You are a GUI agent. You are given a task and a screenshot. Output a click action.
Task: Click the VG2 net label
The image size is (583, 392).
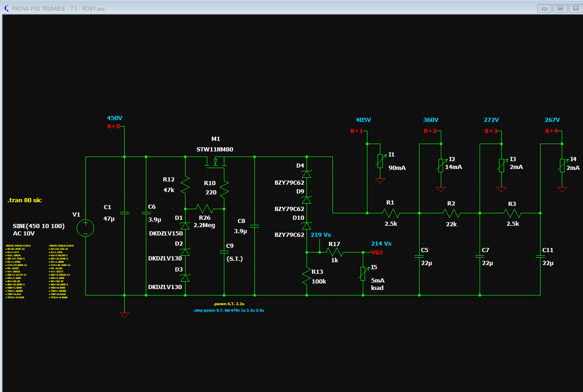[x=377, y=252]
